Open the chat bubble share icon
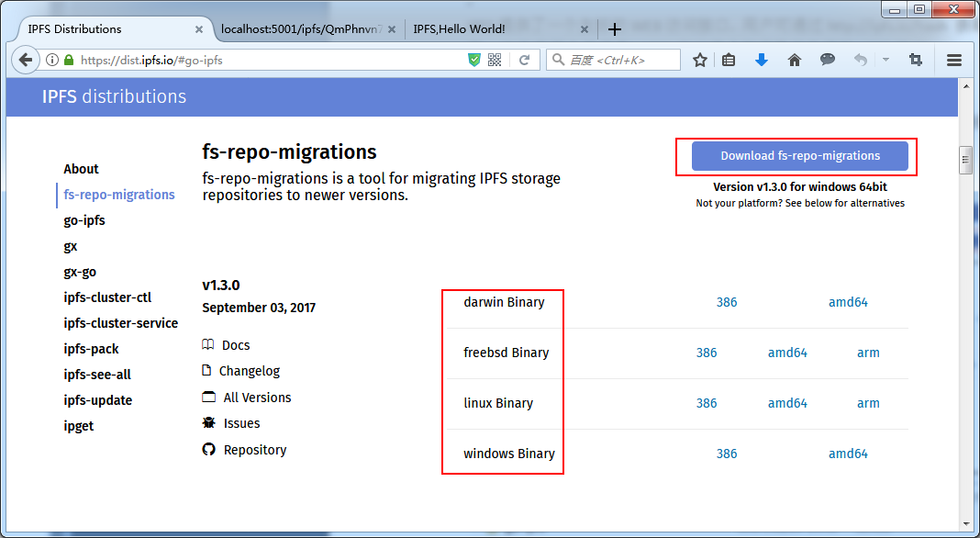 coord(828,59)
